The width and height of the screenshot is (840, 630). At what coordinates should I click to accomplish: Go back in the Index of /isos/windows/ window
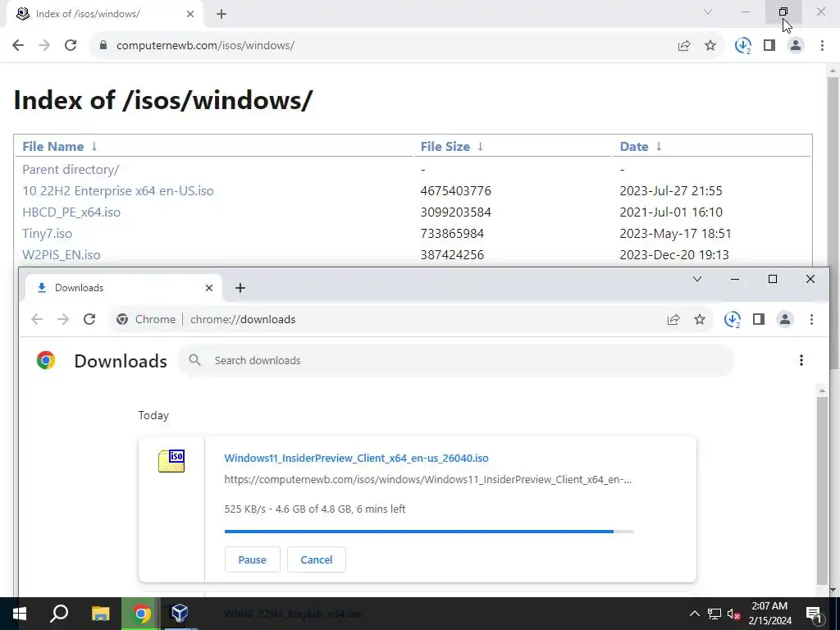(18, 45)
